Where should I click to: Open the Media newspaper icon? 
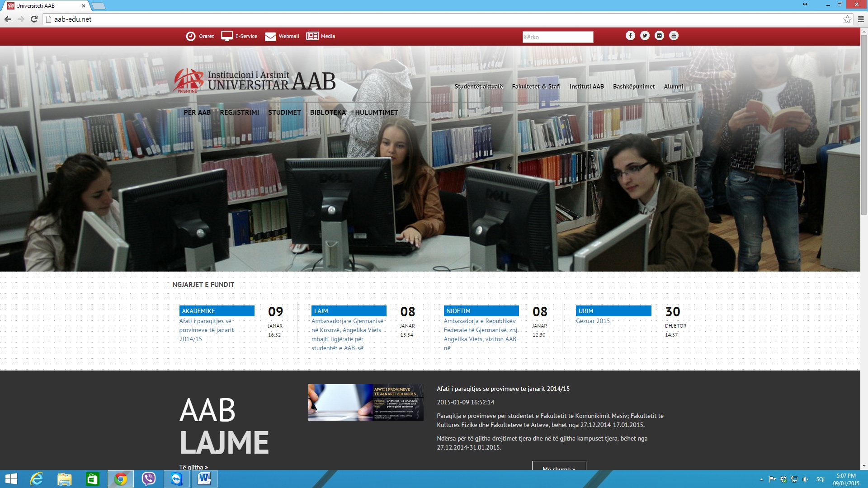(x=312, y=36)
